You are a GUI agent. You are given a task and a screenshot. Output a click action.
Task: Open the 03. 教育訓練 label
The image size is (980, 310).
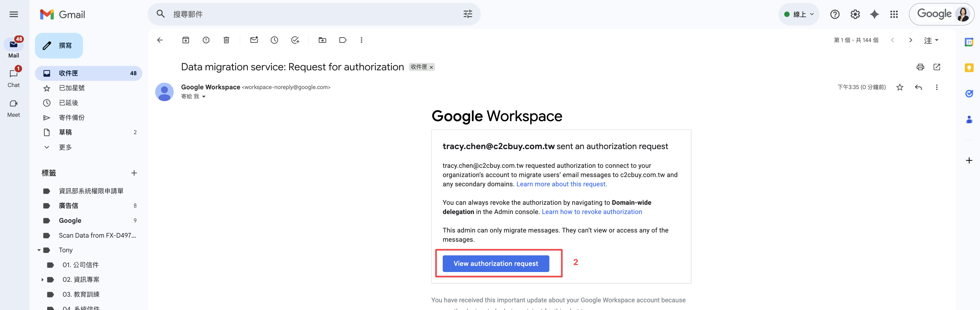[x=89, y=295]
